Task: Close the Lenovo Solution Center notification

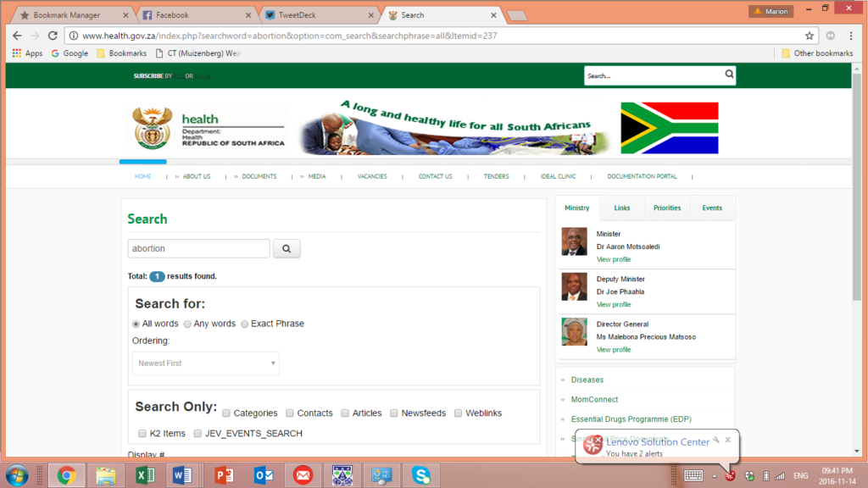Action: tap(728, 440)
